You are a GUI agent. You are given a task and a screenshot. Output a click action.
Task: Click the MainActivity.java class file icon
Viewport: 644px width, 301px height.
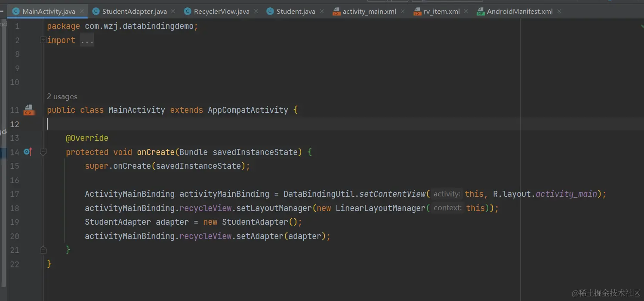16,12
